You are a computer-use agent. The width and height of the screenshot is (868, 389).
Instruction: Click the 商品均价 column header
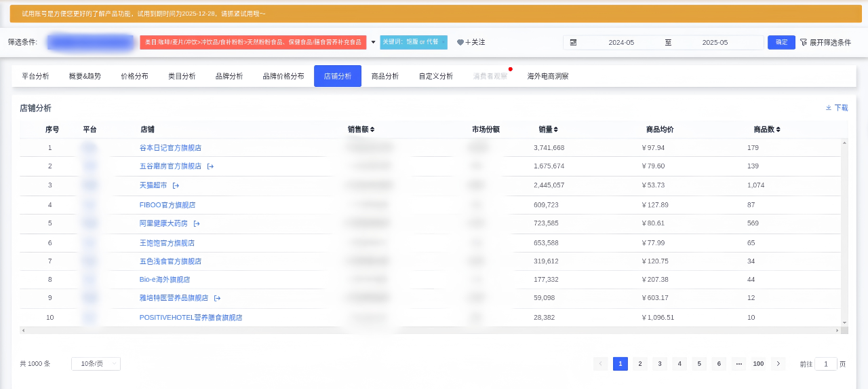(660, 129)
